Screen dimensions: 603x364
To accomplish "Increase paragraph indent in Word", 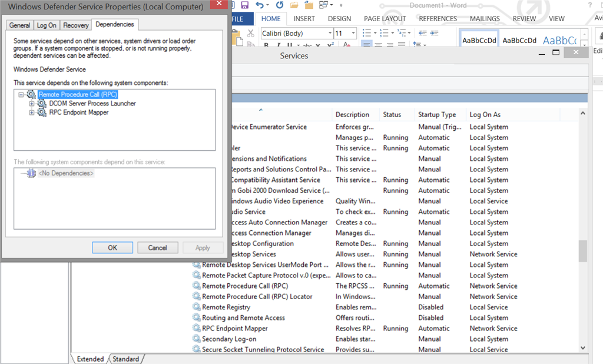I will [x=434, y=33].
